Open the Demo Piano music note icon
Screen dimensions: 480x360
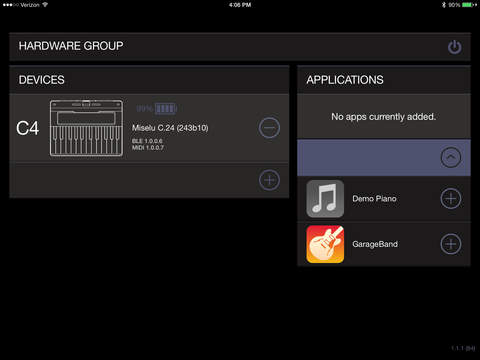[325, 199]
